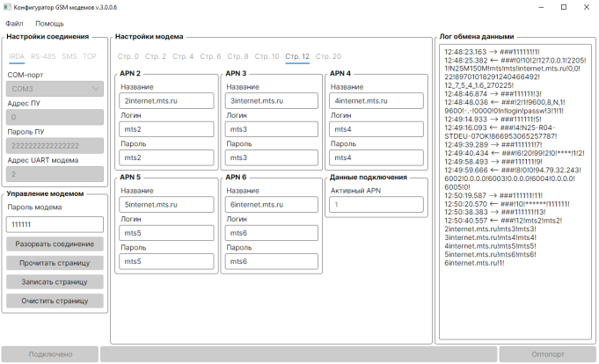This screenshot has width=599, height=364.
Task: Switch to the RS-485 tab
Action: point(43,56)
